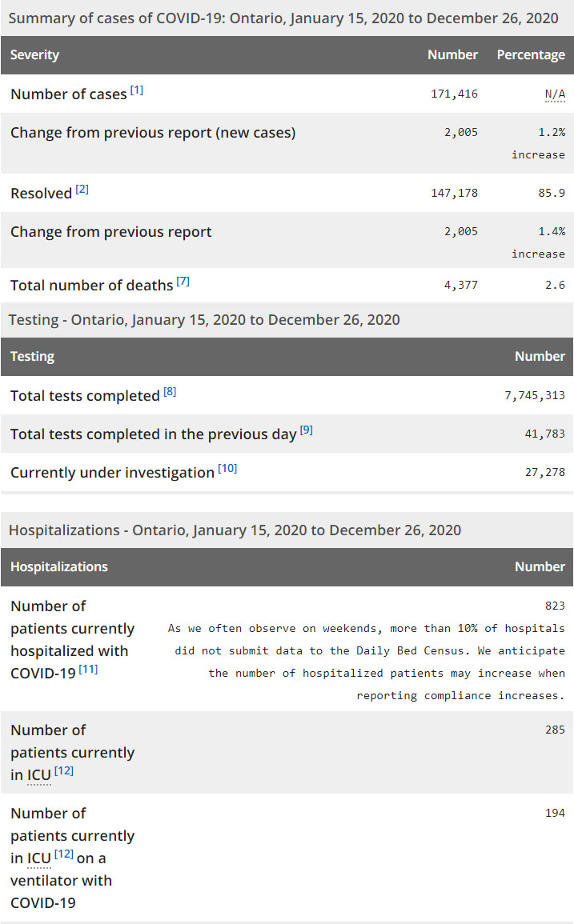Click the Summary of cases of COVID-19 title
Image resolution: width=574 pixels, height=924 pixels.
(x=283, y=18)
